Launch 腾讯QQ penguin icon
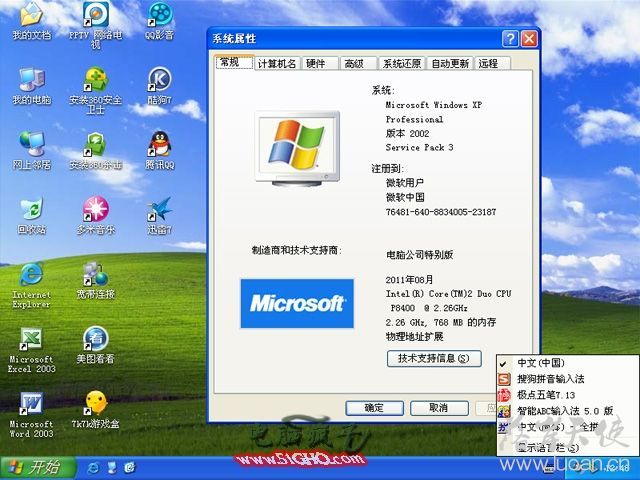This screenshot has width=640, height=480. (x=160, y=151)
